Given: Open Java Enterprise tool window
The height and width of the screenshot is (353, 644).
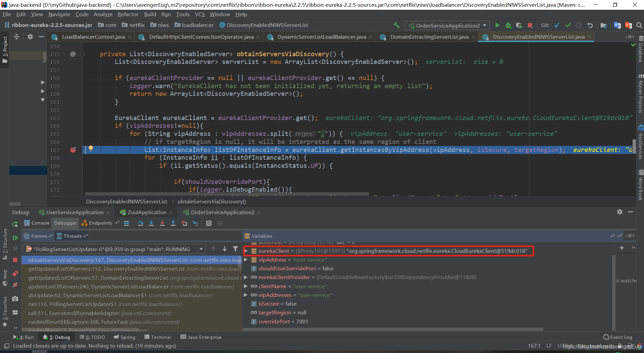Looking at the screenshot, I should point(201,337).
